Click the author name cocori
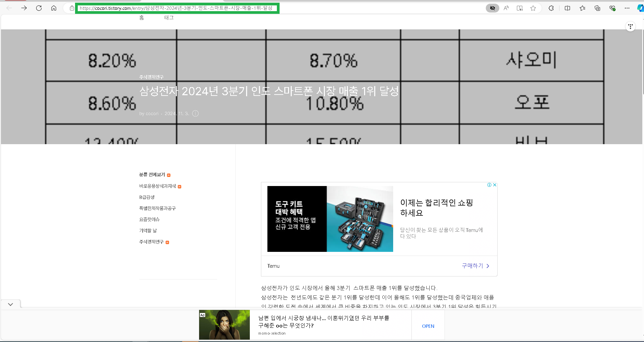644x342 pixels. click(x=152, y=113)
